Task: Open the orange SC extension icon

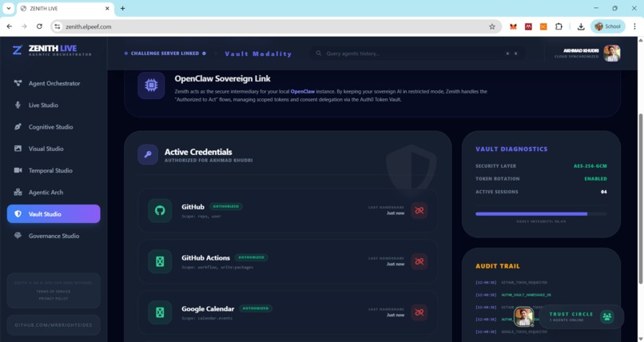Action: (x=543, y=26)
